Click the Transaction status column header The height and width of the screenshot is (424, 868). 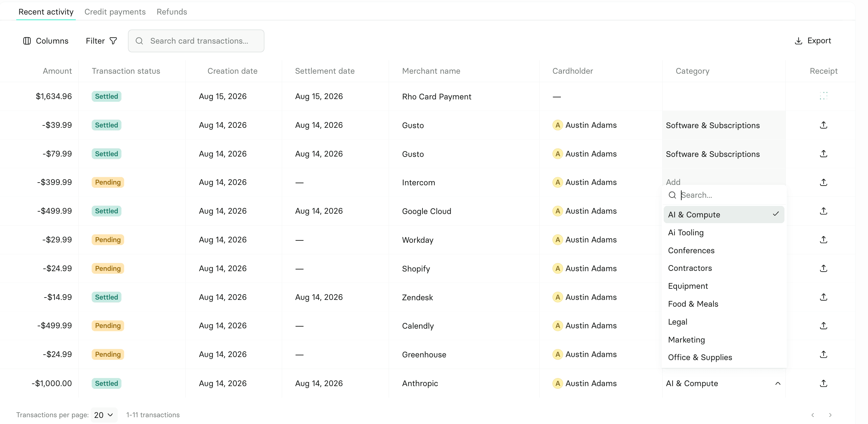[x=126, y=71]
